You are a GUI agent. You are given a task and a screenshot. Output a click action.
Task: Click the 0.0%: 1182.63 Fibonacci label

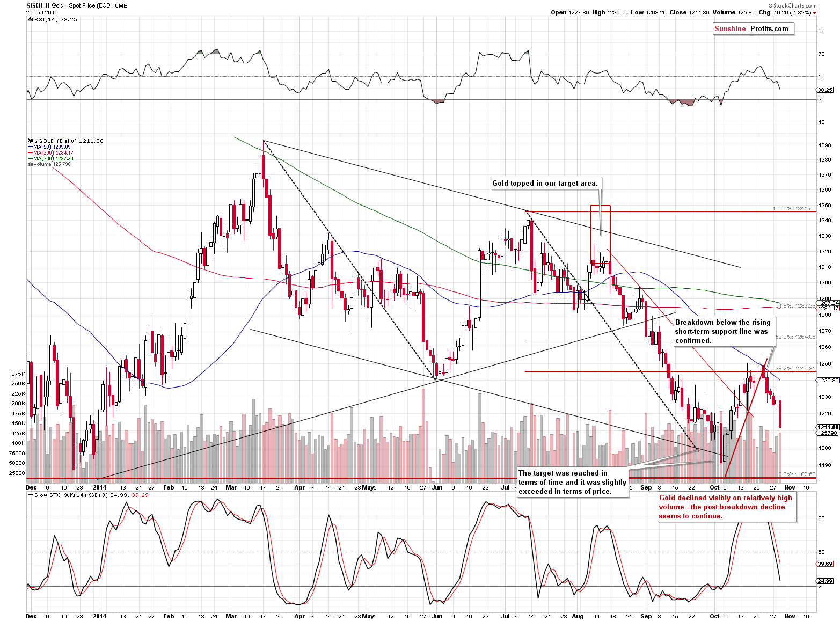(797, 474)
